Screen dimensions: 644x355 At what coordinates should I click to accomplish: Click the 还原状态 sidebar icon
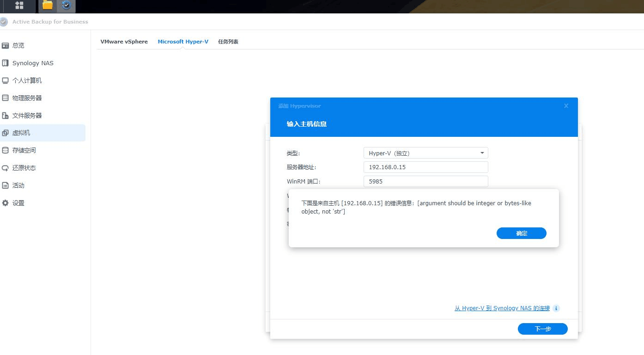(x=6, y=168)
